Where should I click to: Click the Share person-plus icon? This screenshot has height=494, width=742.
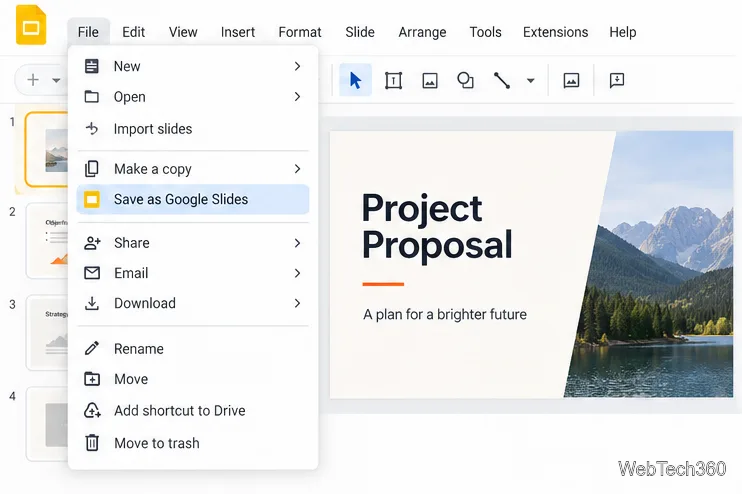point(92,243)
